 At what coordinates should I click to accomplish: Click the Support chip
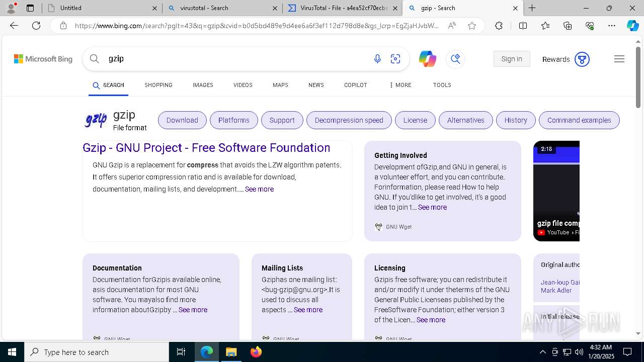[x=282, y=120]
